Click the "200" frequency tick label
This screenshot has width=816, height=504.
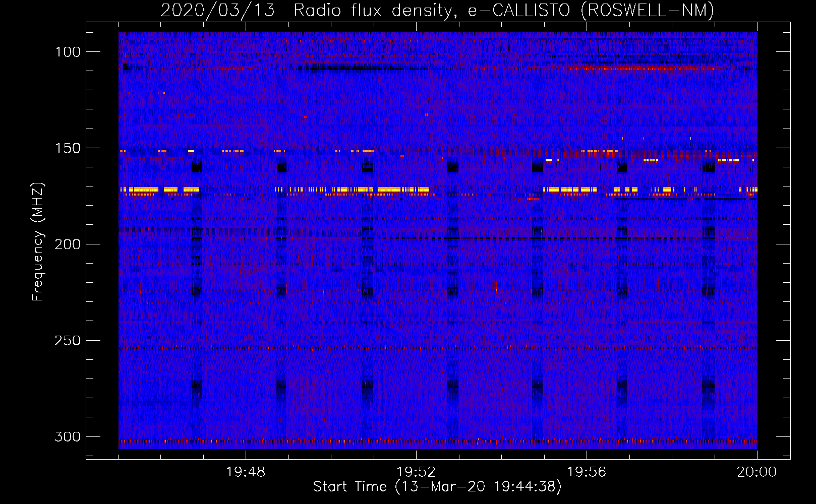pyautogui.click(x=68, y=244)
